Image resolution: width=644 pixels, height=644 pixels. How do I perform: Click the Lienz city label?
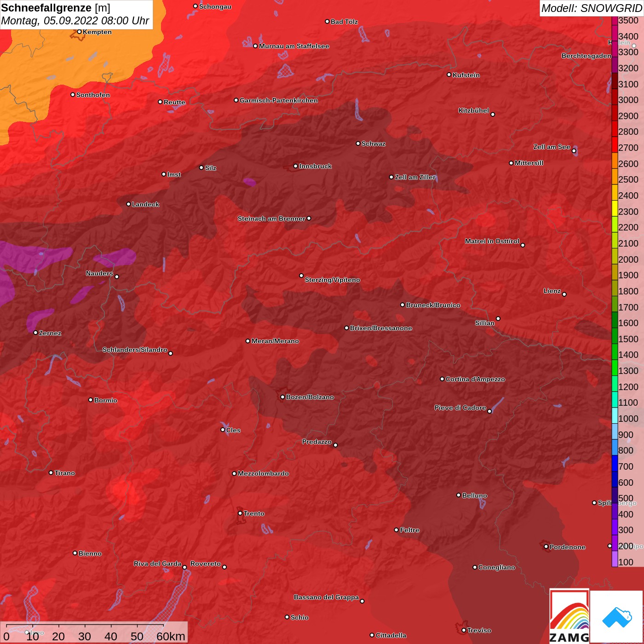coord(552,291)
